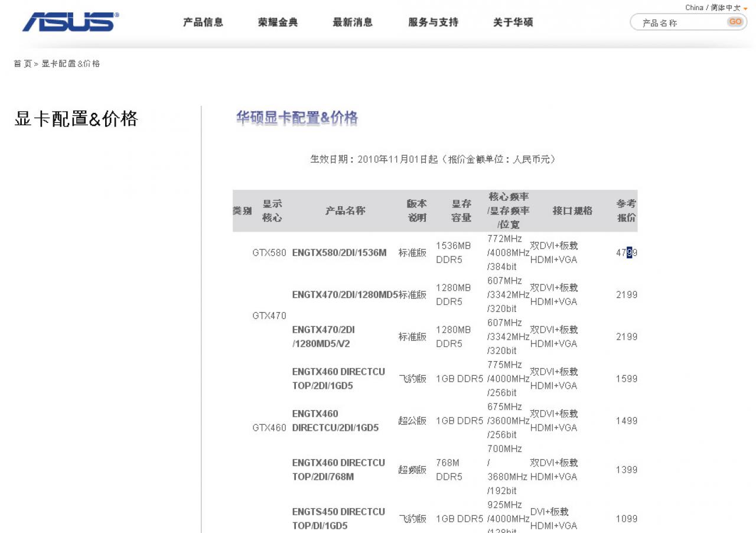
Task: Open the 产品信息 menu
Action: (x=203, y=22)
